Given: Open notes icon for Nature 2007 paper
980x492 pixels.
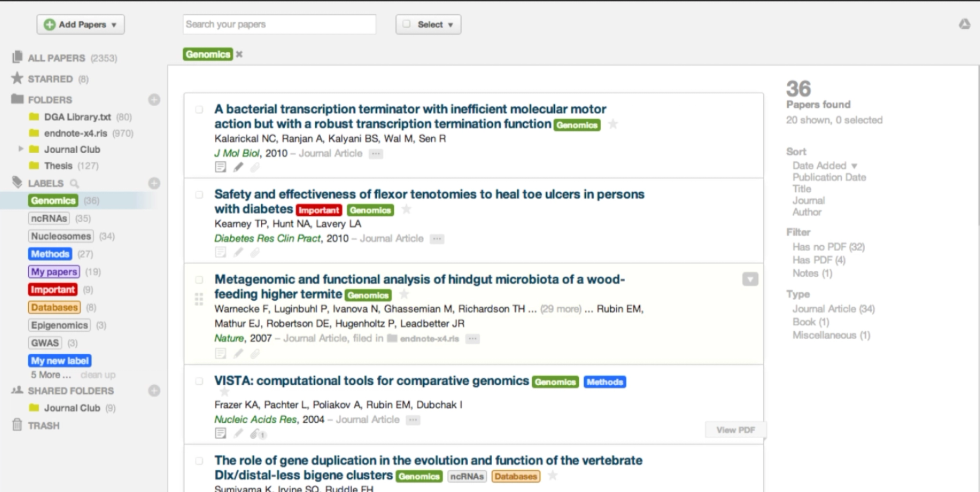Looking at the screenshot, I should [220, 354].
